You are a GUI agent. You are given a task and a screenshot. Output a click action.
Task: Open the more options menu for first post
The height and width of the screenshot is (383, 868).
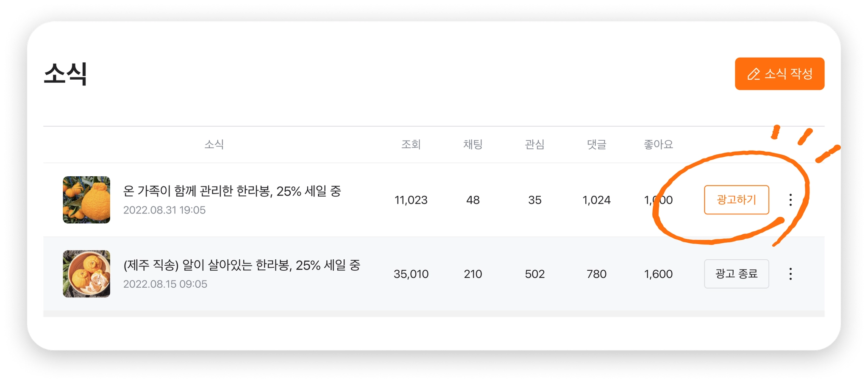click(x=790, y=200)
